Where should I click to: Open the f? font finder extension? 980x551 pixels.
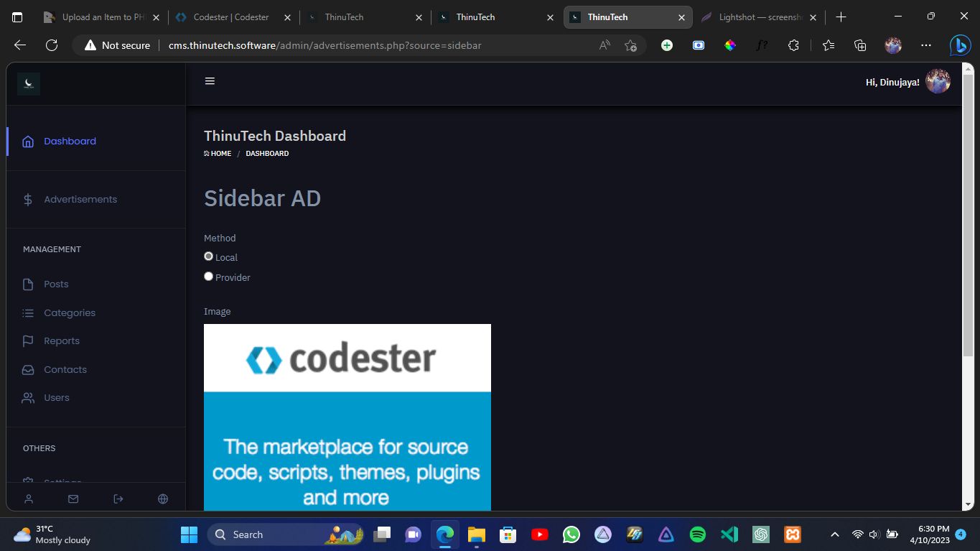coord(762,45)
